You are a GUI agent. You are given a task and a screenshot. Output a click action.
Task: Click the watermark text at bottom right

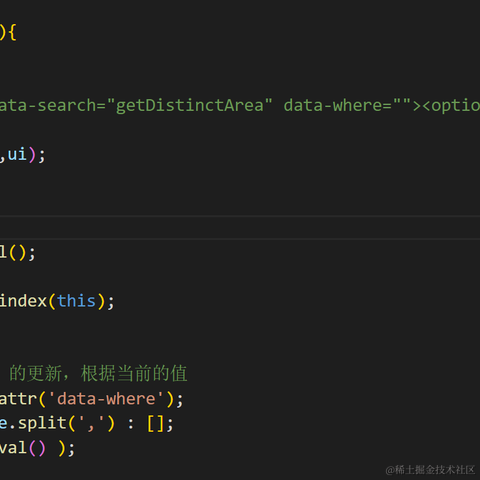click(430, 470)
